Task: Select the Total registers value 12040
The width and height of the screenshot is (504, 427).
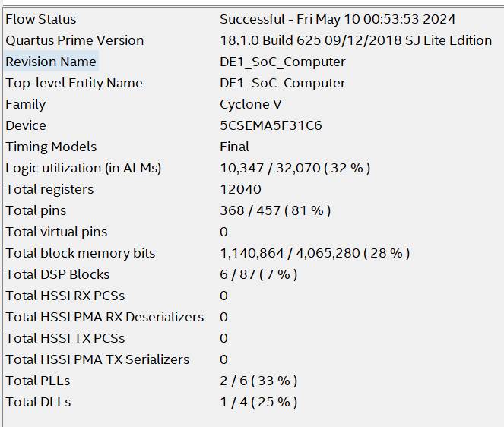Action: tap(240, 189)
